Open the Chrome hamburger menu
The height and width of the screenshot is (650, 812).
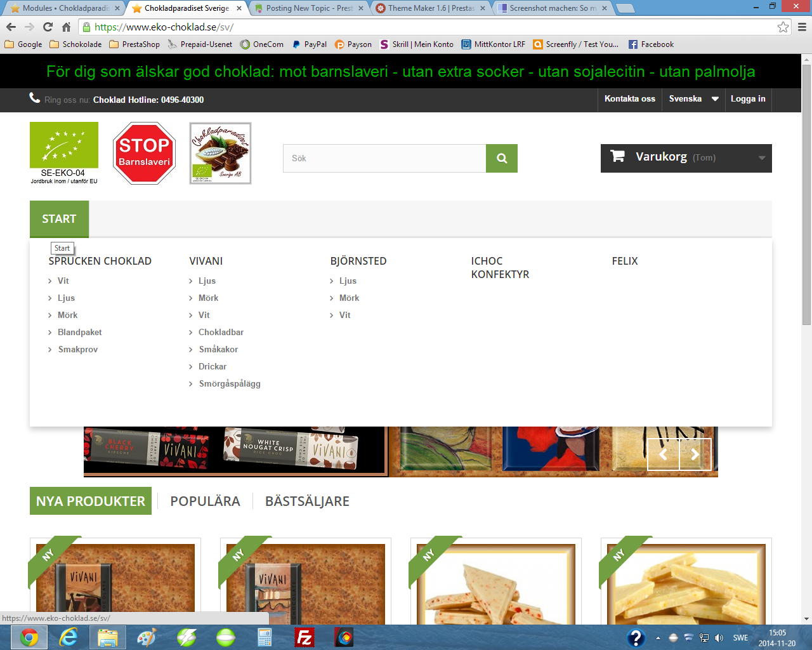point(802,27)
